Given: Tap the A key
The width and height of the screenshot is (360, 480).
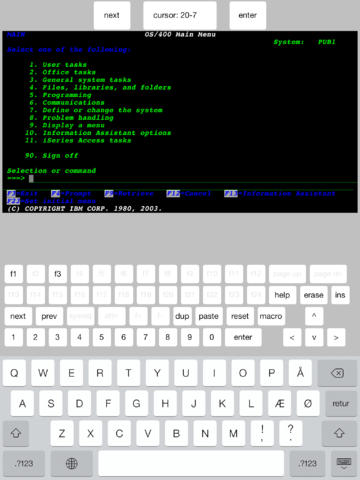Looking at the screenshot, I should coord(22,403).
